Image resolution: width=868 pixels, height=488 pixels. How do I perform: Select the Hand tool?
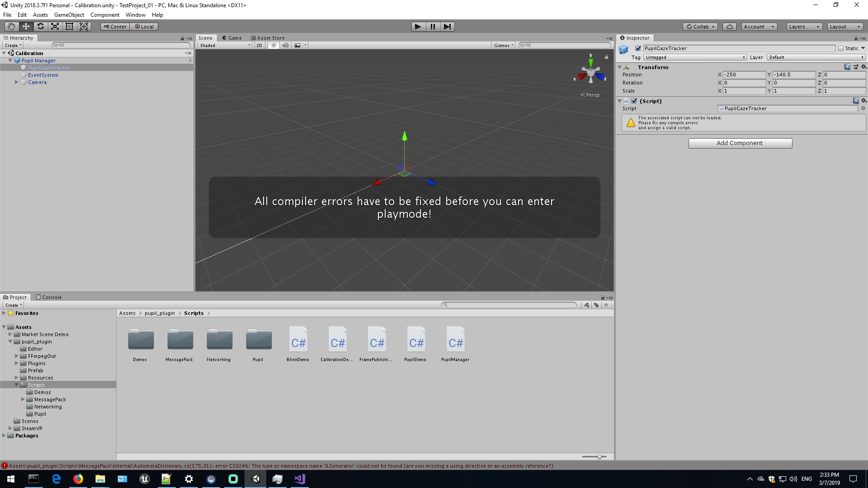coord(11,27)
